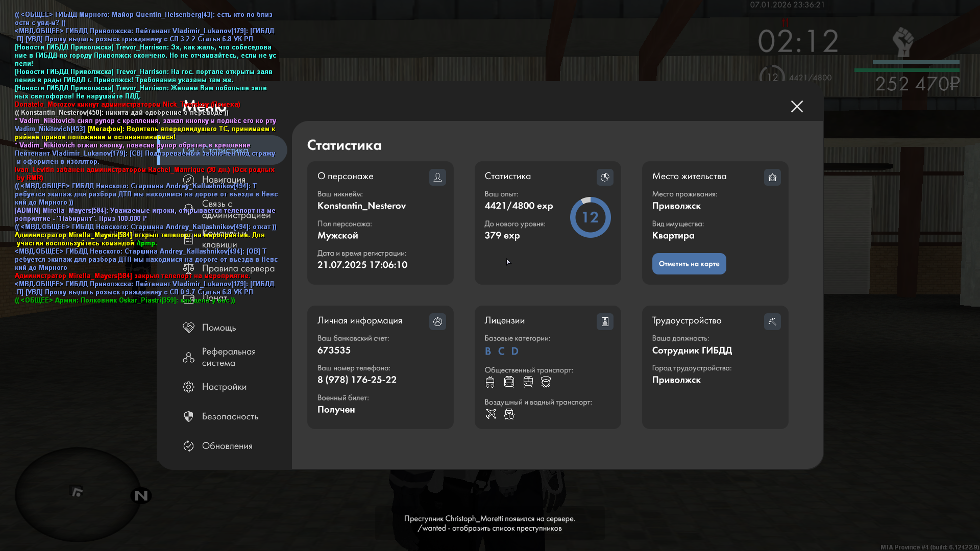Open the Помощь menu section
980x551 pixels.
pos(218,328)
